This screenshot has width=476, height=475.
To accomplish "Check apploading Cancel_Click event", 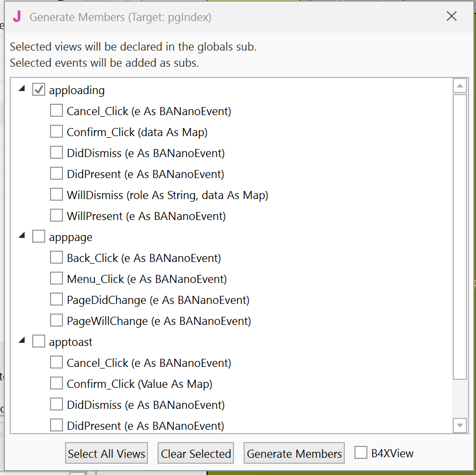I will 56,111.
